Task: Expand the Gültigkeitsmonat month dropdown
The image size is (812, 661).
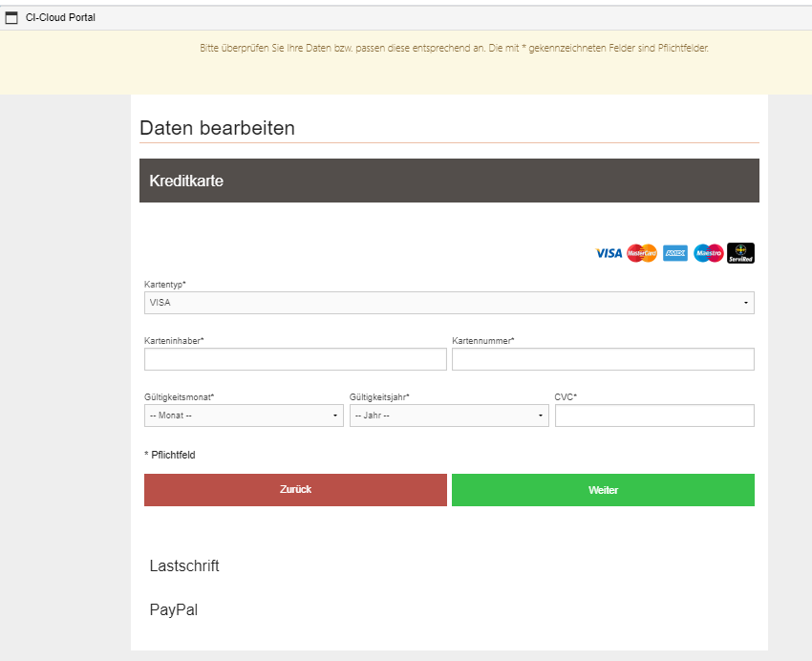Action: (244, 416)
